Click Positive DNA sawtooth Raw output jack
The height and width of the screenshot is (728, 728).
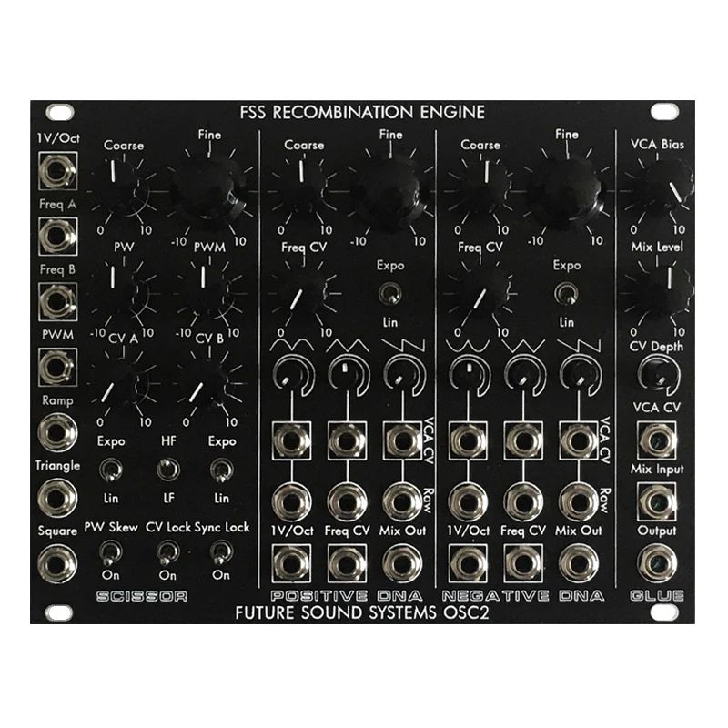402,502
